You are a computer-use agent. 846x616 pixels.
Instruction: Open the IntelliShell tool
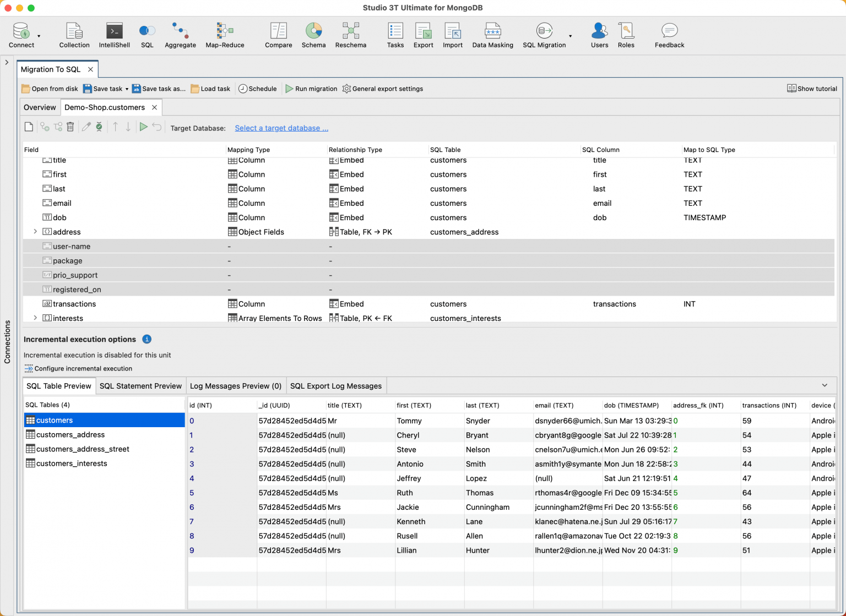[114, 33]
